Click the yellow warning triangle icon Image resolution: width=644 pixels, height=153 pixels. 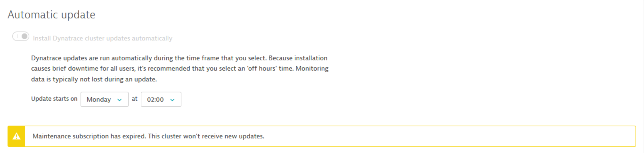[16, 136]
